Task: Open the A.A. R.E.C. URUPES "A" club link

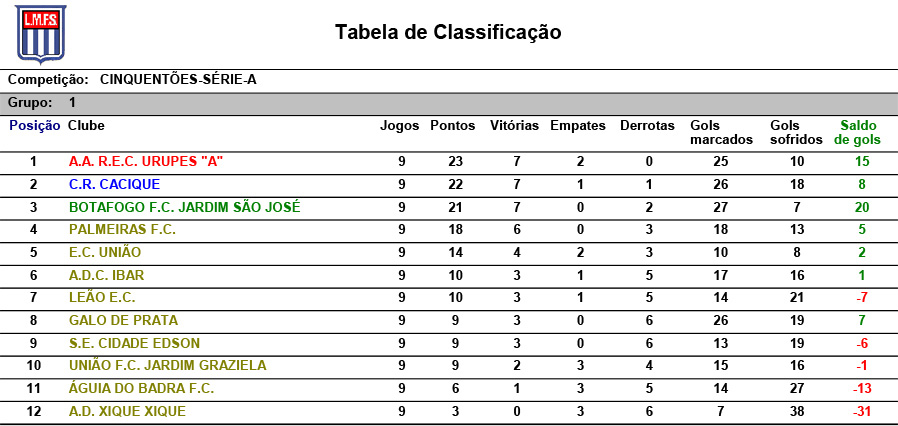Action: [x=146, y=161]
